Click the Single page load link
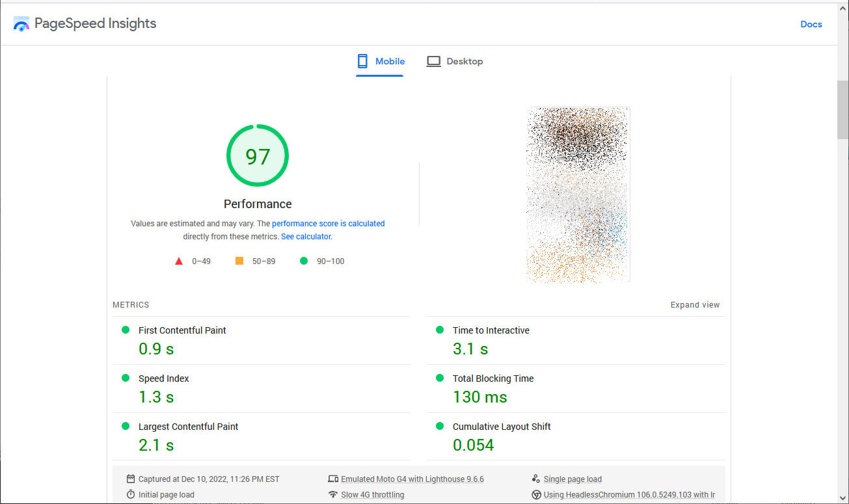Image resolution: width=849 pixels, height=504 pixels. [x=573, y=479]
